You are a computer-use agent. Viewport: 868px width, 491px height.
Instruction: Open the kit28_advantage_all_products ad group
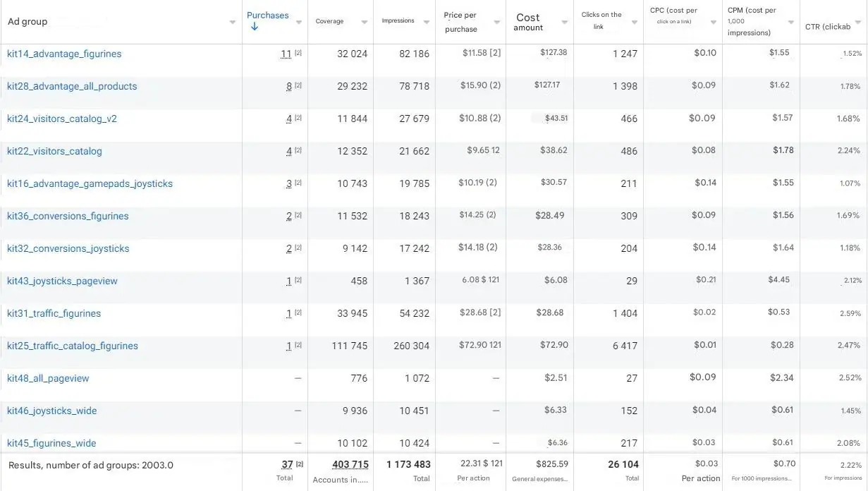click(x=72, y=87)
